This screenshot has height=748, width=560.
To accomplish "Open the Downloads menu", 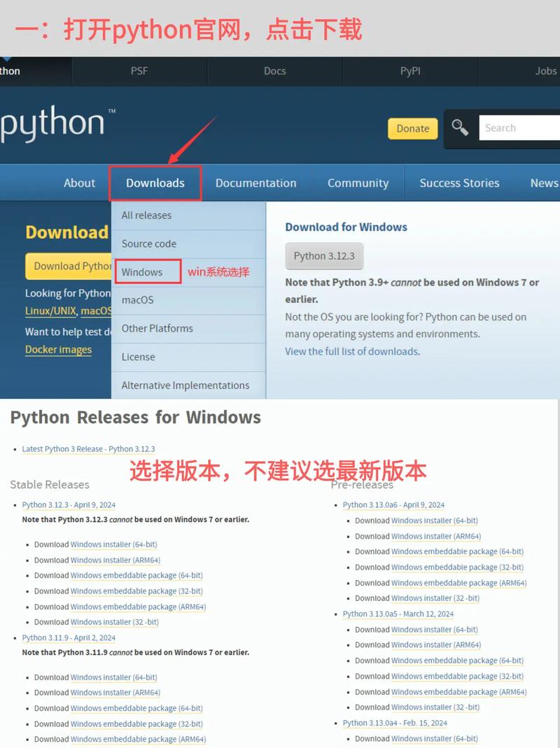I will tap(155, 183).
